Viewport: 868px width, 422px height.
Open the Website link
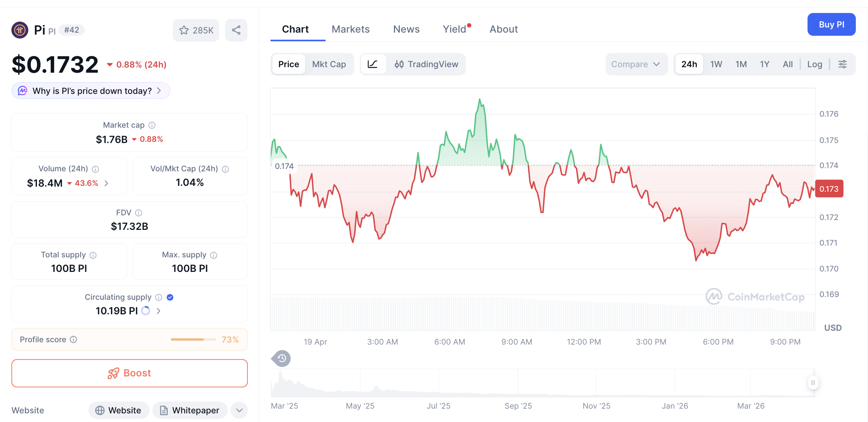coord(119,410)
